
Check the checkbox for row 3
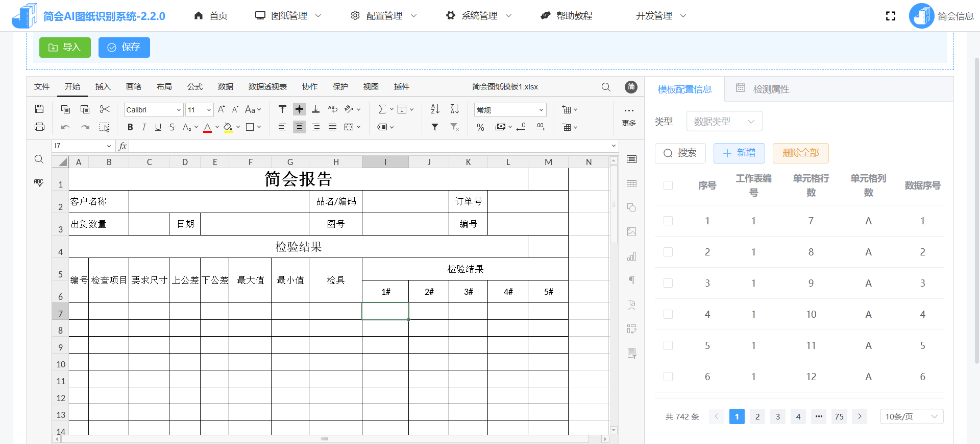(x=668, y=283)
